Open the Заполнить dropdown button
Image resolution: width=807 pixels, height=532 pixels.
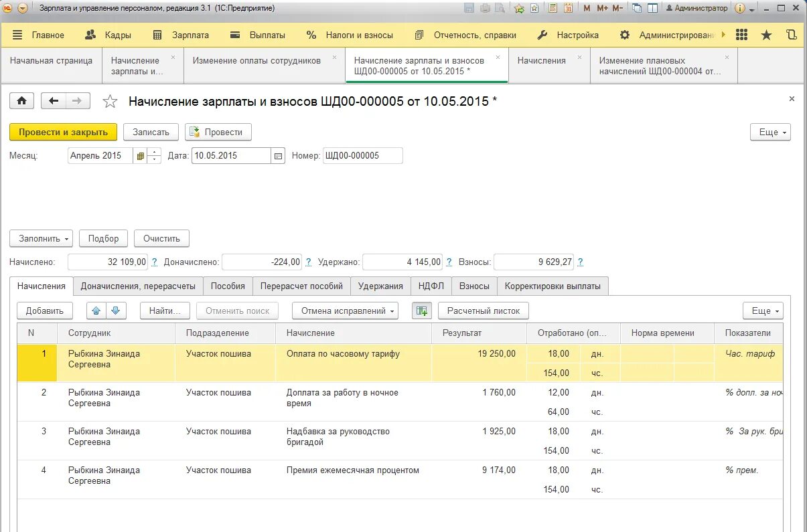click(x=41, y=238)
